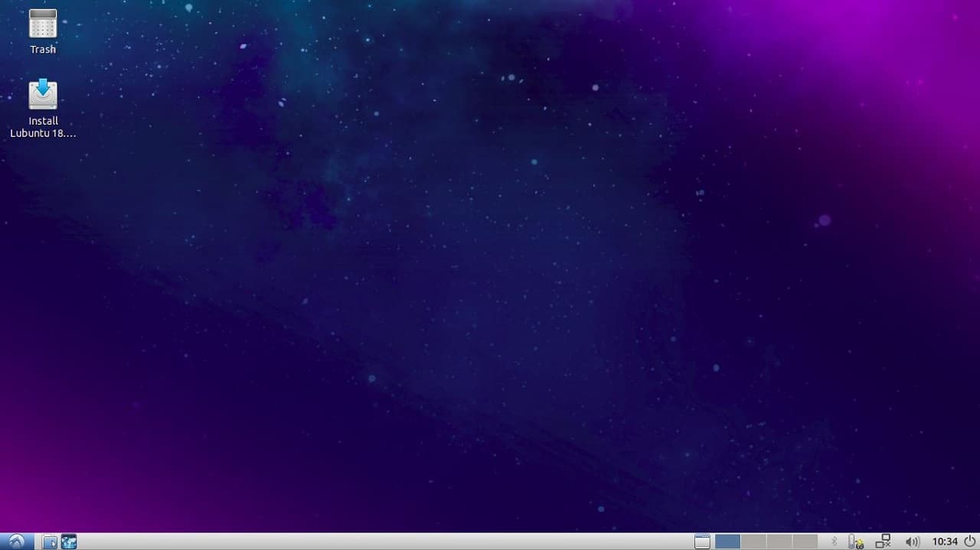Select the Trash desktop icon
This screenshot has width=980, height=550.
coord(43,24)
